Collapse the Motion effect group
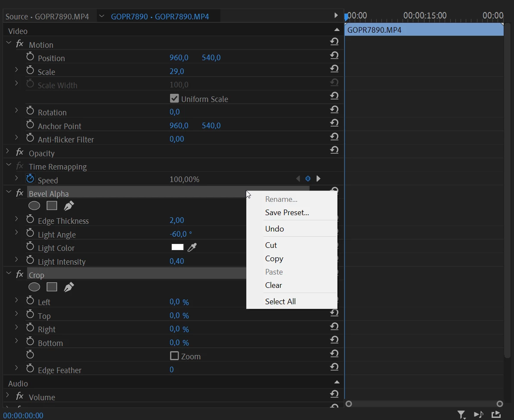The height and width of the screenshot is (420, 514). pyautogui.click(x=9, y=43)
